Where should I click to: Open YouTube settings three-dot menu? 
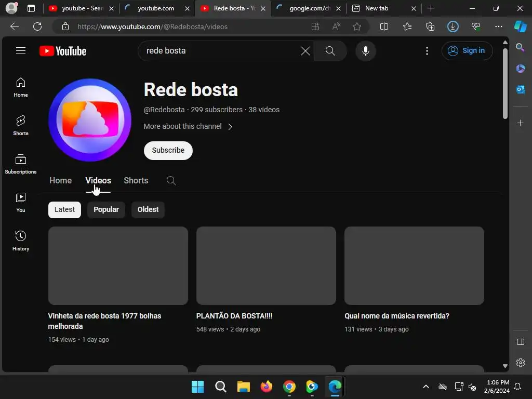tap(427, 51)
